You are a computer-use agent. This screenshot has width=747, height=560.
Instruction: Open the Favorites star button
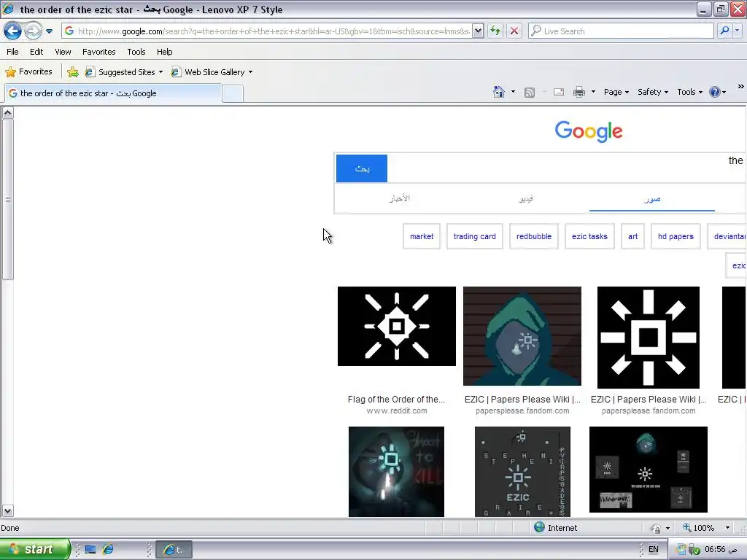28,72
